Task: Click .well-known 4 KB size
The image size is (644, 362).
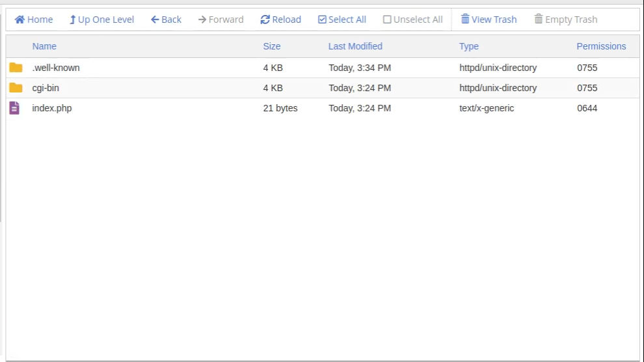Action: (273, 68)
